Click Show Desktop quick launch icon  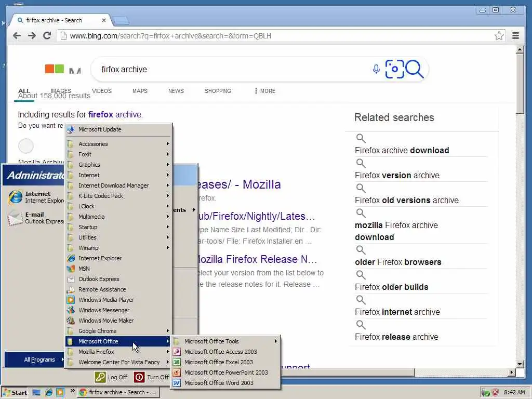[x=36, y=393]
